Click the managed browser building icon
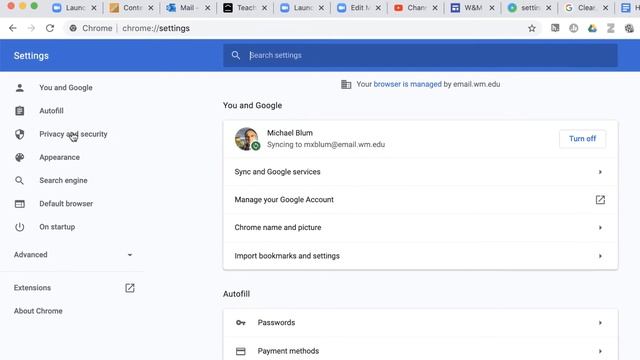Image resolution: width=640 pixels, height=360 pixels. click(346, 84)
